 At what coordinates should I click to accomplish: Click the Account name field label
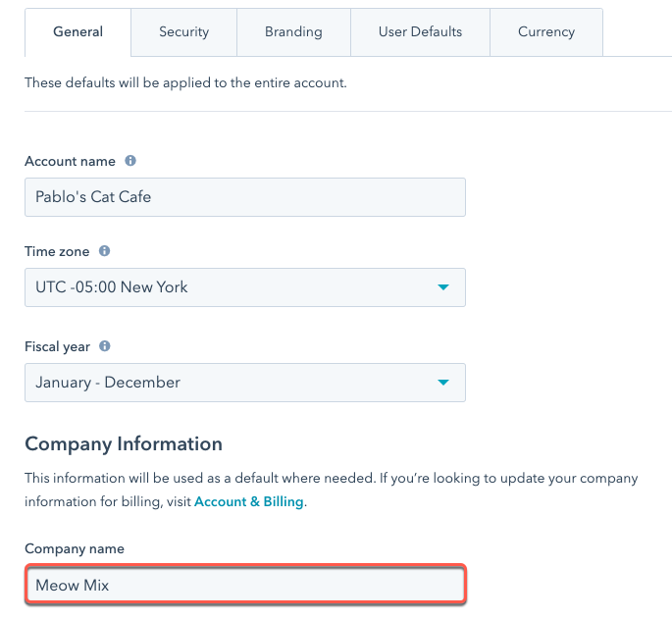coord(70,161)
